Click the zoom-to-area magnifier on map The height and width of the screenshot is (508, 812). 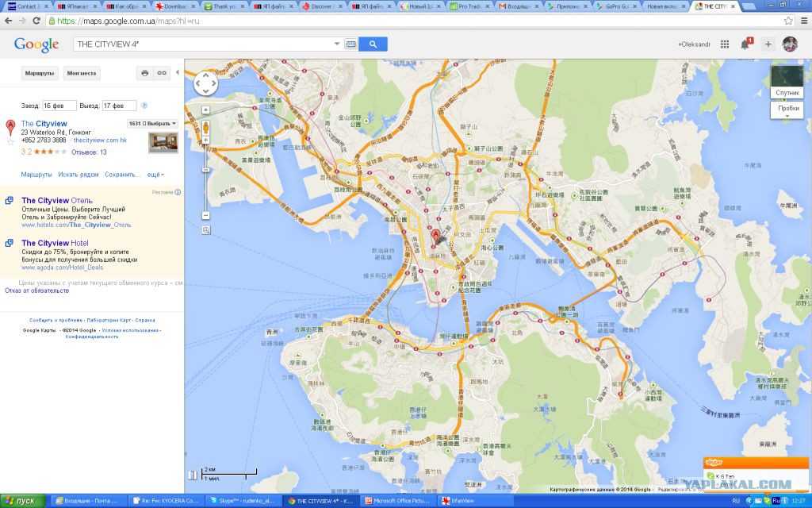pyautogui.click(x=206, y=230)
